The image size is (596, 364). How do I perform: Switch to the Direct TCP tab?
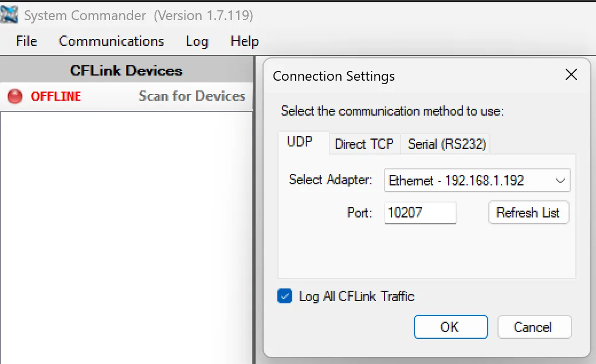coord(364,144)
